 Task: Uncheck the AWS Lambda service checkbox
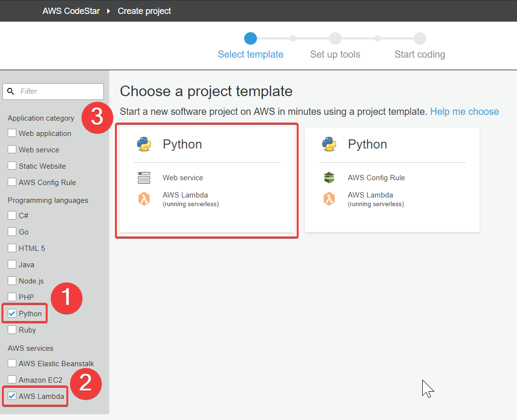[x=12, y=396]
